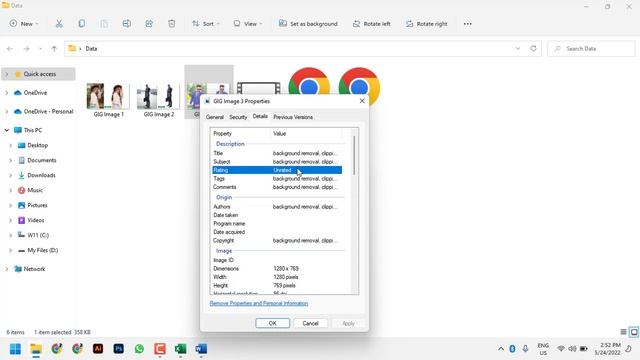This screenshot has height=360, width=640.
Task: Click Cancel in Properties dialog
Action: 310,323
